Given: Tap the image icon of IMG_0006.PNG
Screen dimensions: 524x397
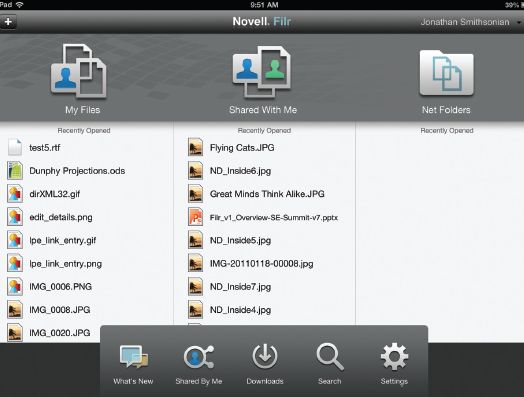Looking at the screenshot, I should click(15, 286).
